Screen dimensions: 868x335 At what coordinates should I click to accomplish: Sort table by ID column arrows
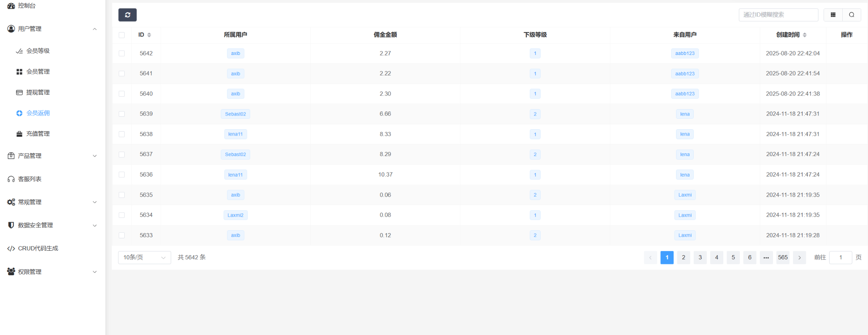(x=149, y=35)
